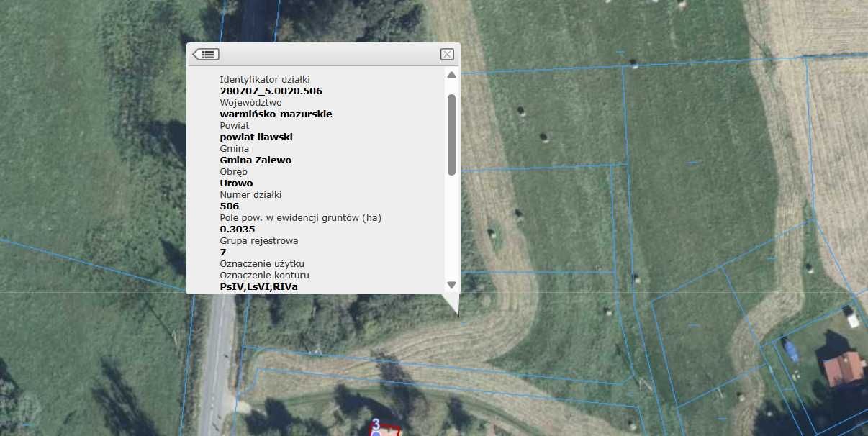Viewport: 868px width, 436px height.
Task: Click the Obręb value Urowo
Action: click(x=236, y=183)
